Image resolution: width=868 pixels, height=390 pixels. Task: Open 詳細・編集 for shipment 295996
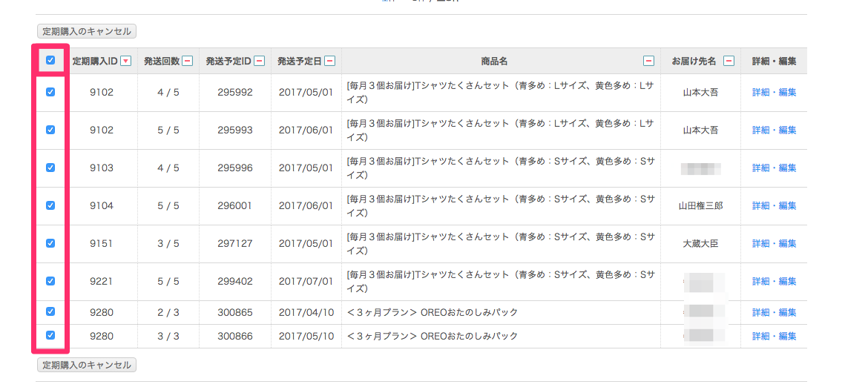click(x=774, y=168)
